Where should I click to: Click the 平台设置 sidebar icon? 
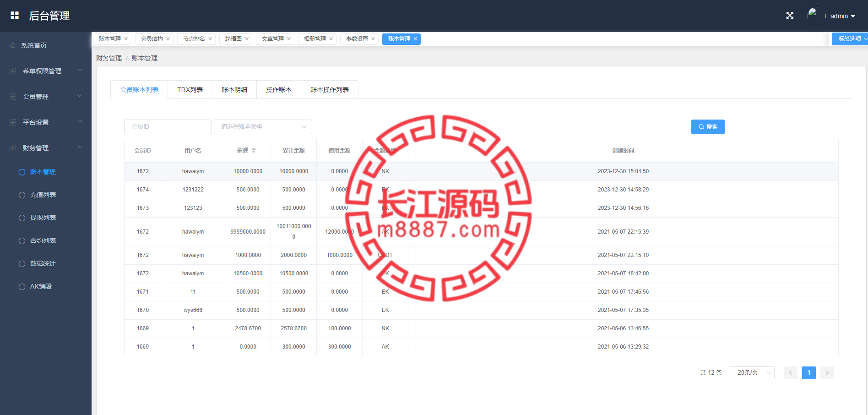13,122
